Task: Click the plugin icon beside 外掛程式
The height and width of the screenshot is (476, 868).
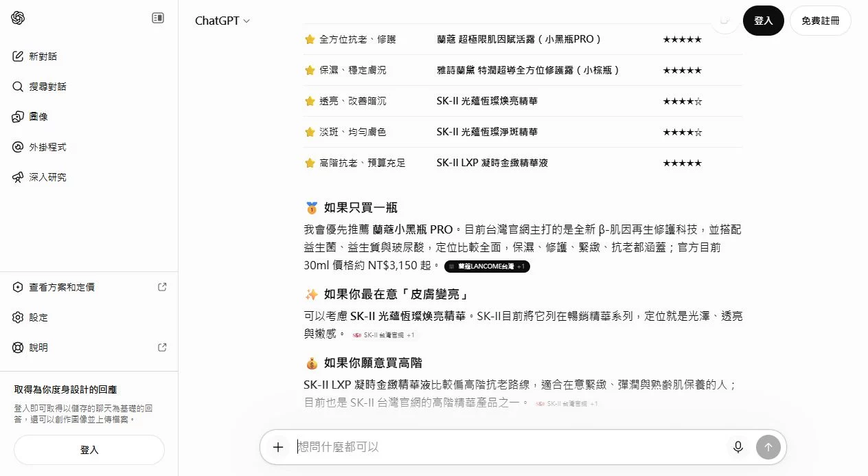Action: click(18, 147)
